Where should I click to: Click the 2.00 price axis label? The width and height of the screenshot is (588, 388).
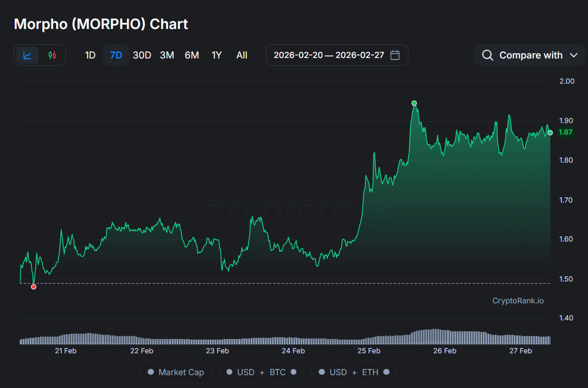tap(567, 81)
